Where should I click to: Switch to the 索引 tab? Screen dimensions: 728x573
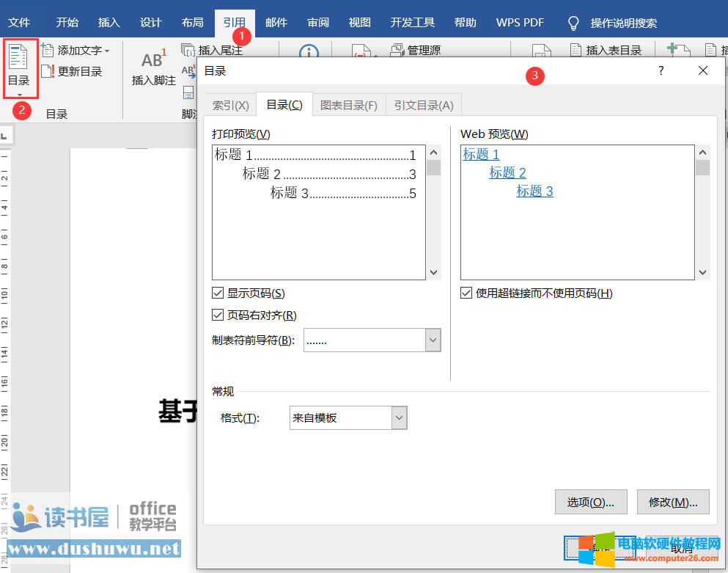tap(230, 105)
